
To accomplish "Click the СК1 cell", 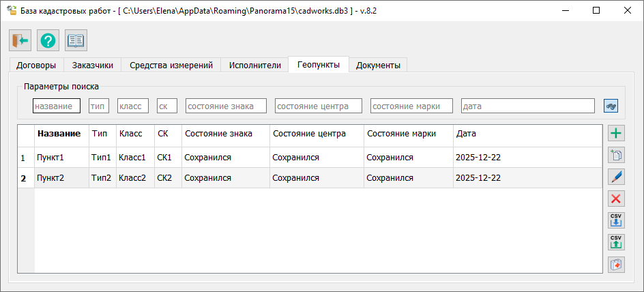I will pyautogui.click(x=169, y=158).
